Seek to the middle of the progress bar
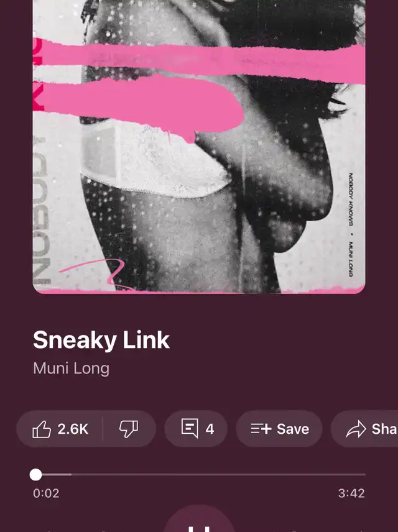The height and width of the screenshot is (532, 398). pos(200,475)
